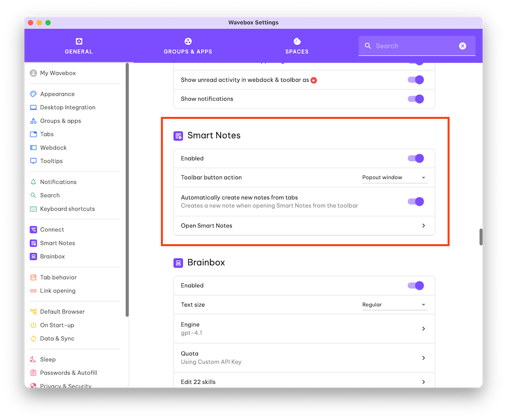The width and height of the screenshot is (507, 420).
Task: Clear the search field with X icon
Action: coord(462,46)
